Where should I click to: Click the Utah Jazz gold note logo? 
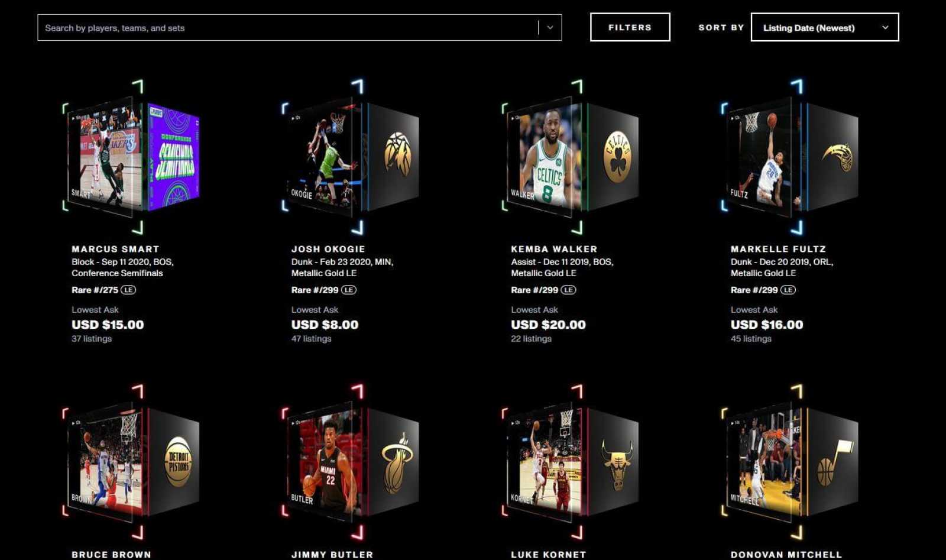835,462
